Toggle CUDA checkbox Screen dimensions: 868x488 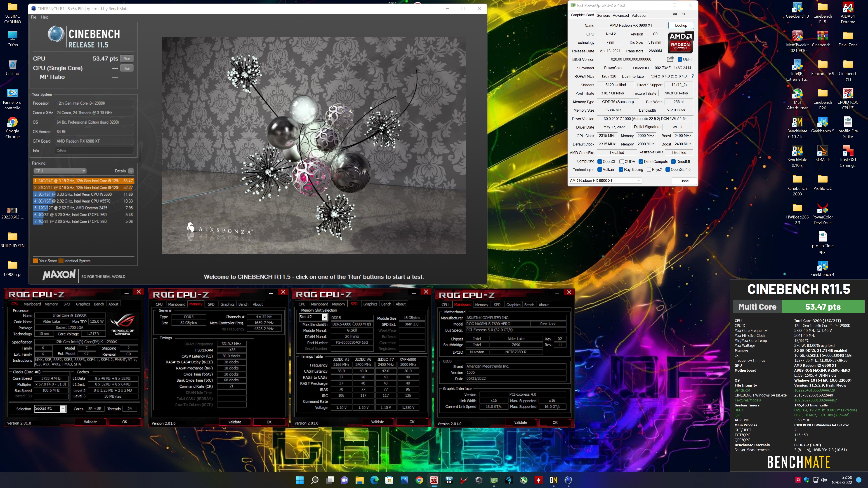tap(621, 162)
